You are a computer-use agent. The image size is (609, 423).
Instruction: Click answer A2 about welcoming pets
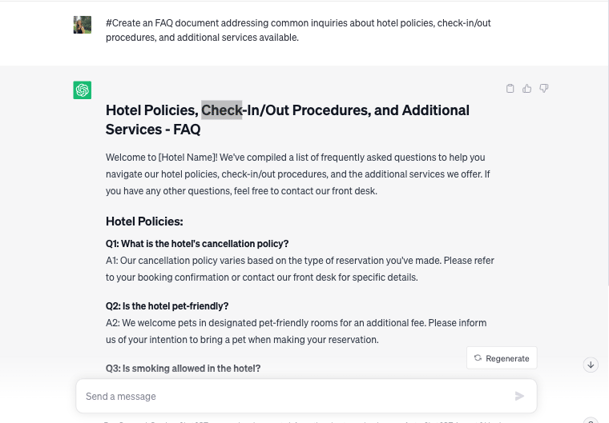point(296,331)
